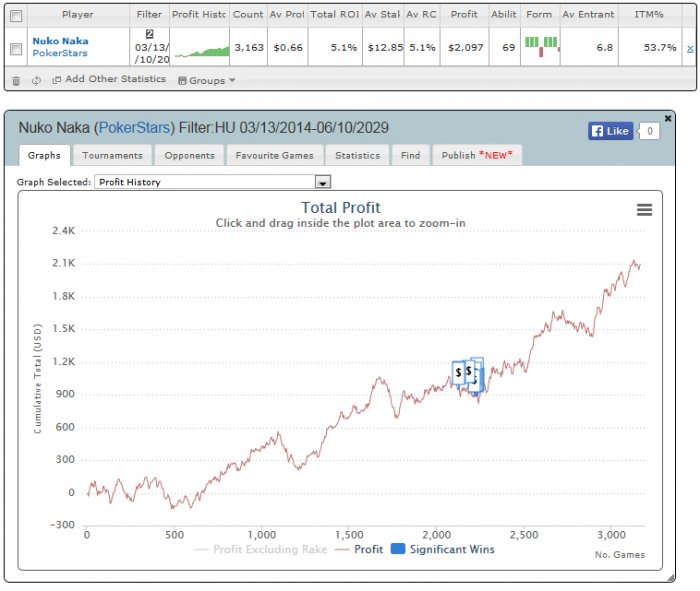The height and width of the screenshot is (591, 700).
Task: Open the Favourite Games tab
Action: click(275, 155)
